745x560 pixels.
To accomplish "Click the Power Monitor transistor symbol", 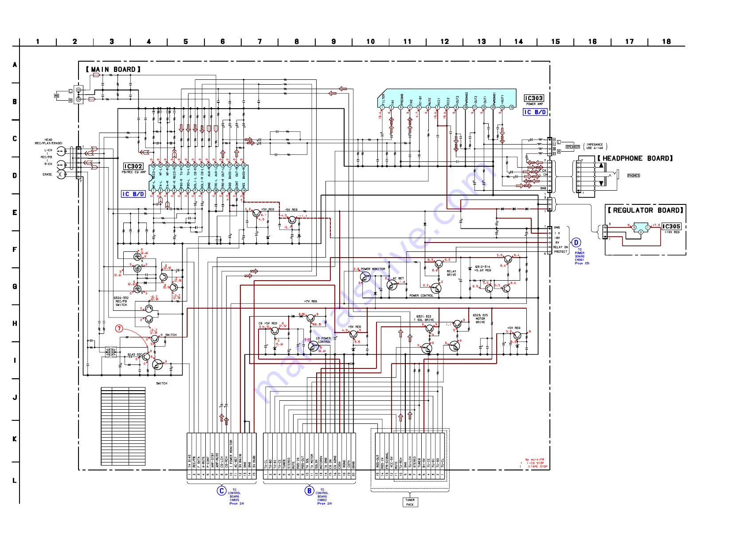I will point(365,277).
